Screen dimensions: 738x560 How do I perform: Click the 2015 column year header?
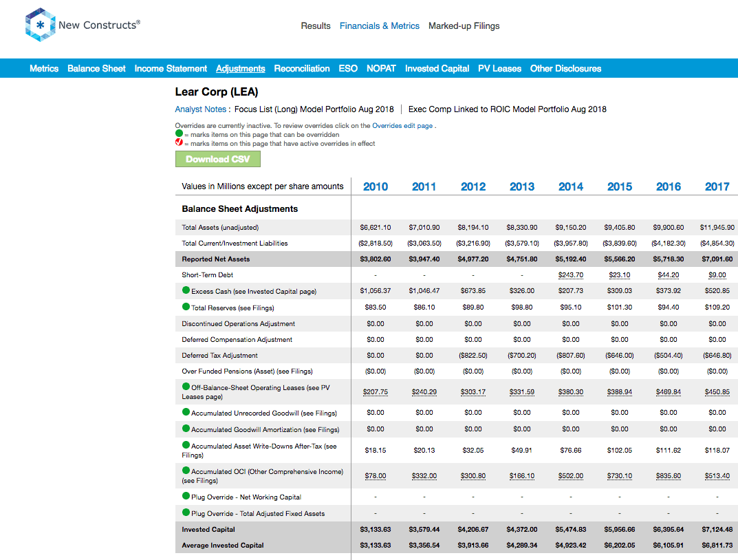tap(620, 187)
